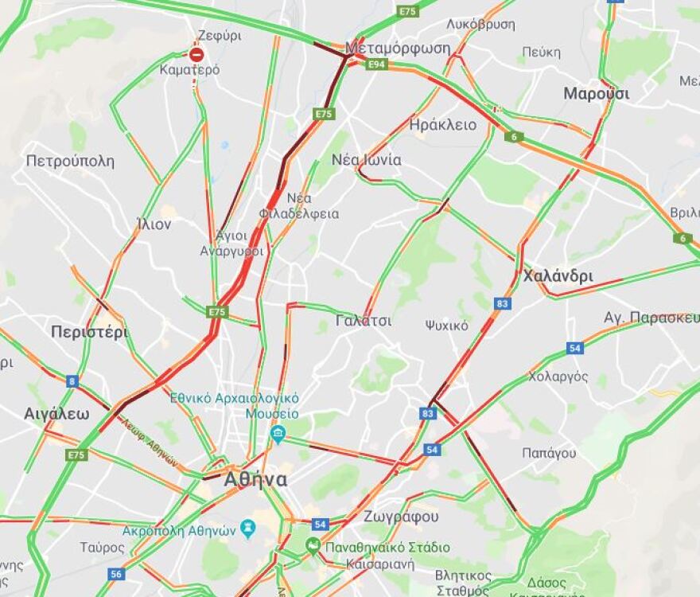Click the route 6 shield below Μαρούσι

514,137
